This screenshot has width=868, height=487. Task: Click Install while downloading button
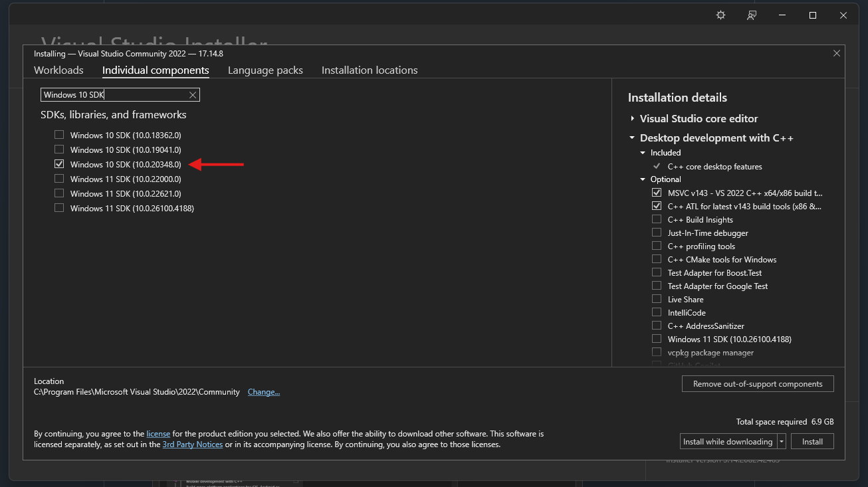pos(728,442)
